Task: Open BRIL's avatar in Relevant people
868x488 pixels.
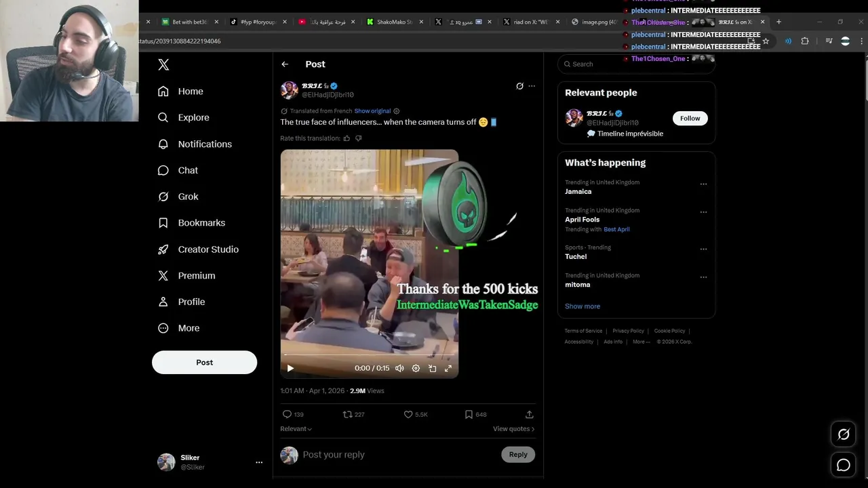Action: tap(574, 117)
